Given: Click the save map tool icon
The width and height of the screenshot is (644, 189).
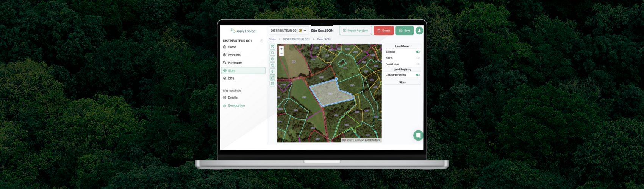Looking at the screenshot, I should [x=272, y=47].
